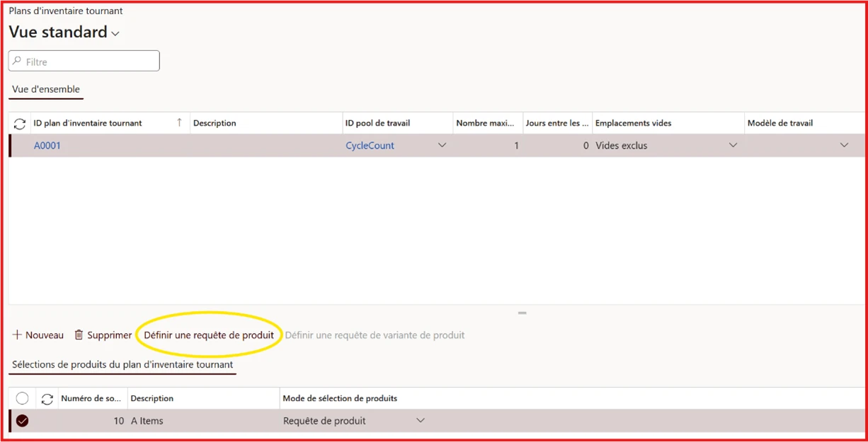Open the Requête de produit mode dropdown
868x442 pixels.
click(420, 421)
